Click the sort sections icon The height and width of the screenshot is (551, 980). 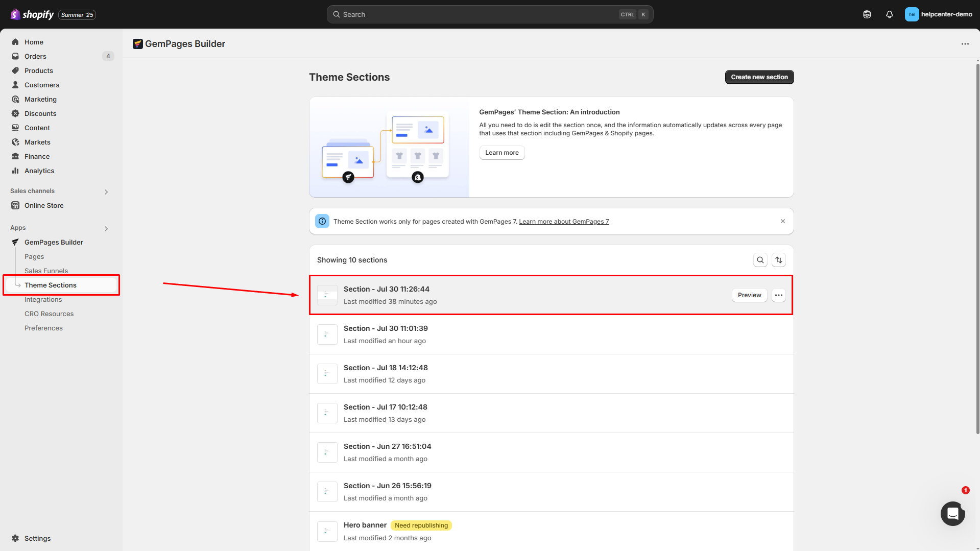tap(778, 260)
